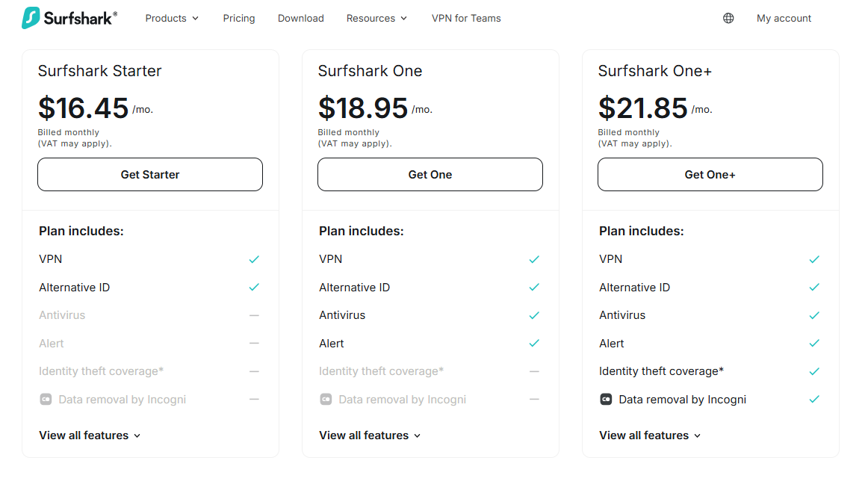This screenshot has height=496, width=868.
Task: Expand View all features in Starter card
Action: coord(90,435)
